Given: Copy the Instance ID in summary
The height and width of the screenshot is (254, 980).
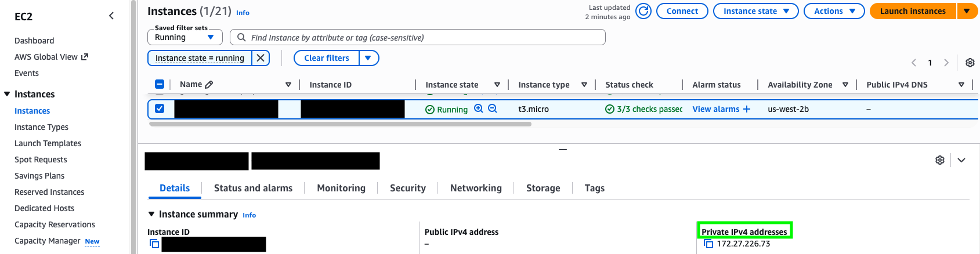Looking at the screenshot, I should (x=154, y=244).
